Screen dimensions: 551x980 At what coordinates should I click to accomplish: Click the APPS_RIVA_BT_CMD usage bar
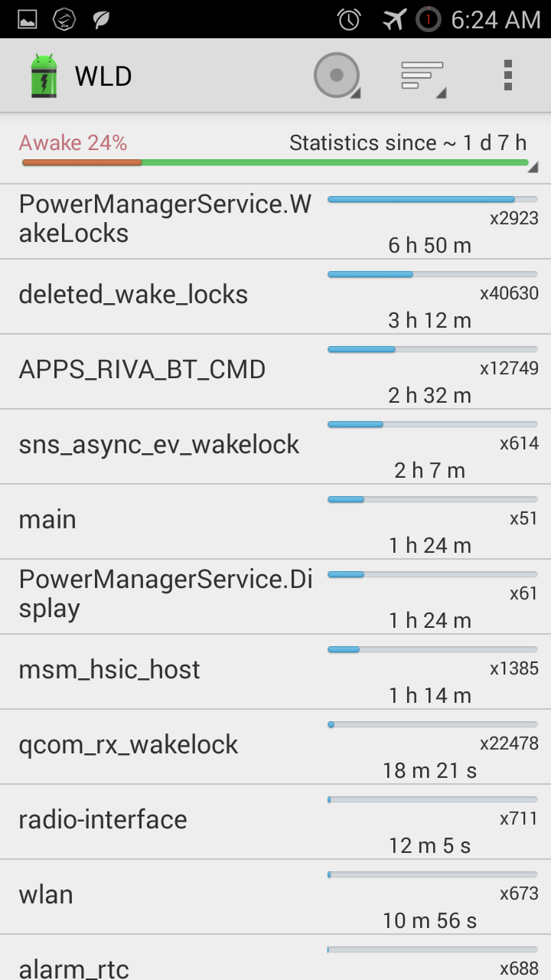pos(432,350)
